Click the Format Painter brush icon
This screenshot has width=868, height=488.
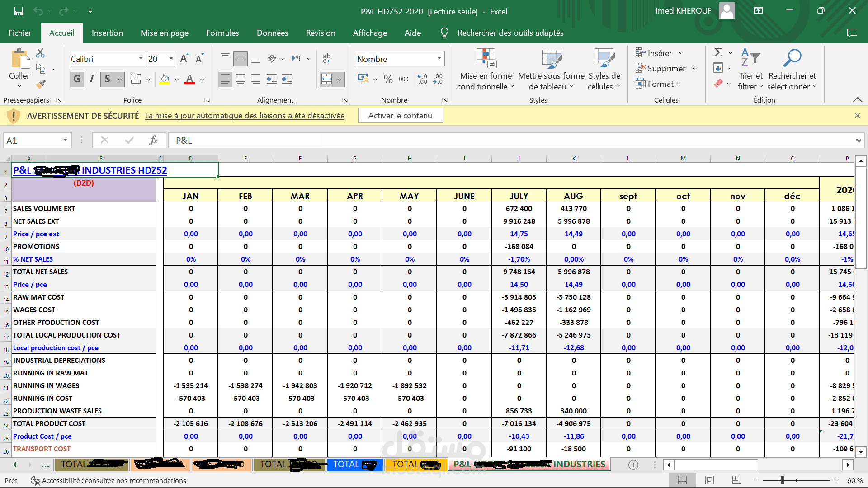(x=41, y=84)
